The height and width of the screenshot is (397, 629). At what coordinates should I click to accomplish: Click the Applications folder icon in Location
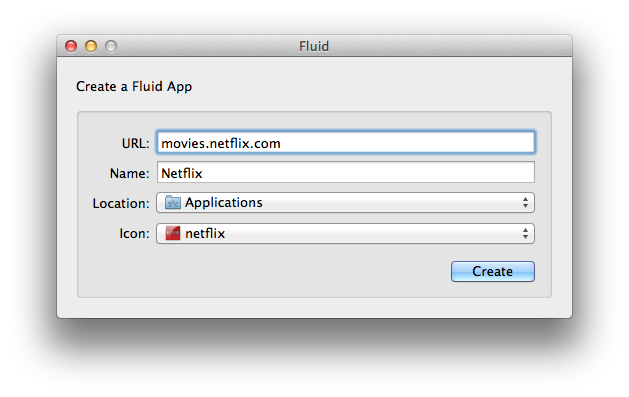pyautogui.click(x=173, y=203)
